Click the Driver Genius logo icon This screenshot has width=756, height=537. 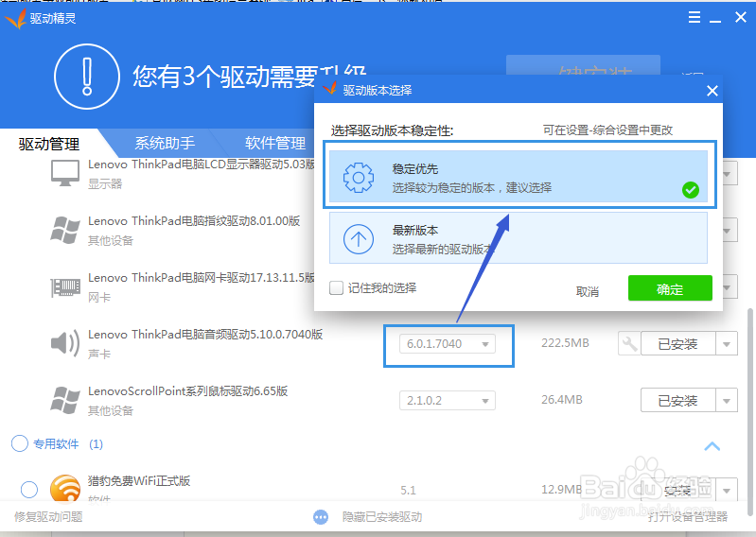tap(15, 19)
